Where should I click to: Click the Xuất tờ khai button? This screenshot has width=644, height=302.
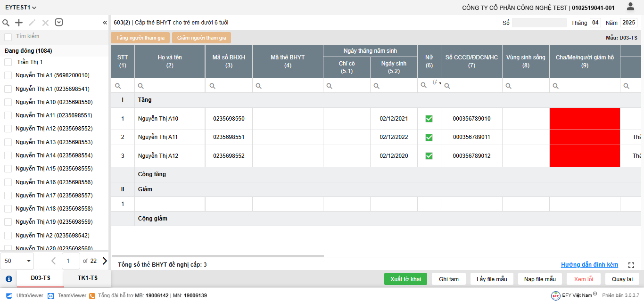pos(405,279)
